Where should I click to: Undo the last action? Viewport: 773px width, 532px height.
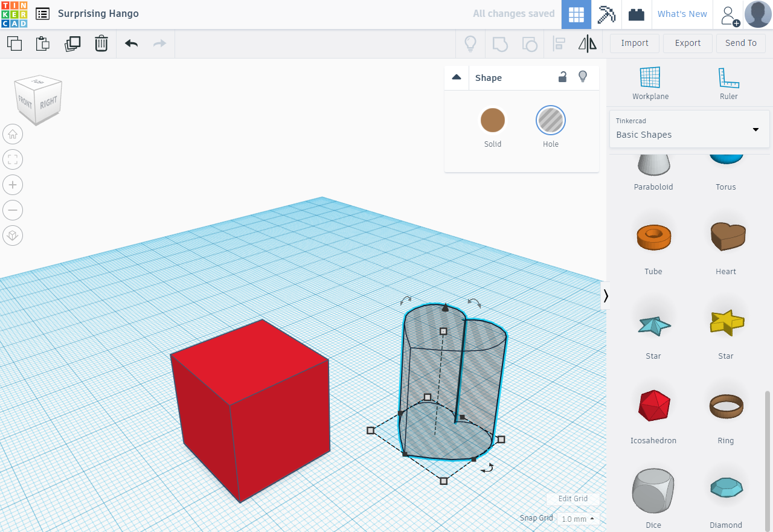pyautogui.click(x=131, y=43)
